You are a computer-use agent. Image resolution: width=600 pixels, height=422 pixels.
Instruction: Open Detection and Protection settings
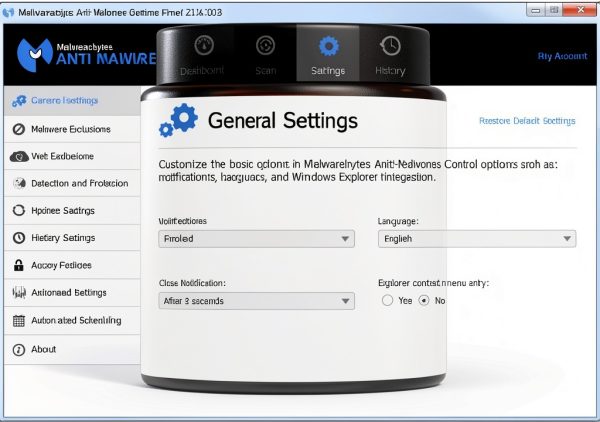pos(72,184)
